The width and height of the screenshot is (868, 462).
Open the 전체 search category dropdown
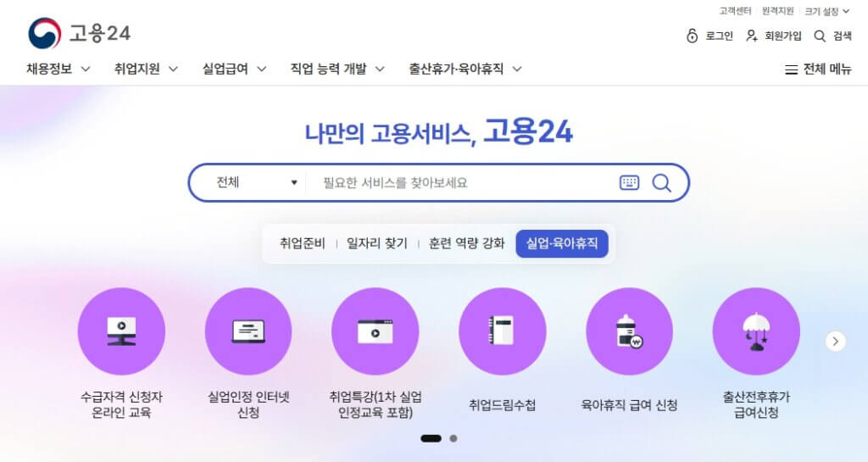(257, 182)
